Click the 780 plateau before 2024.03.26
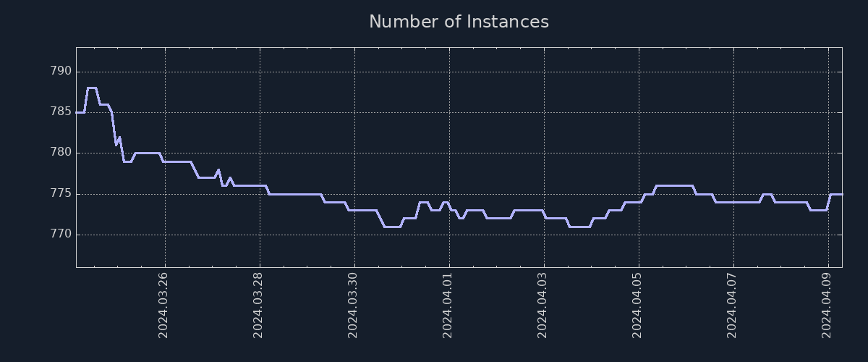Screen dimensions: 868x362 coord(147,153)
